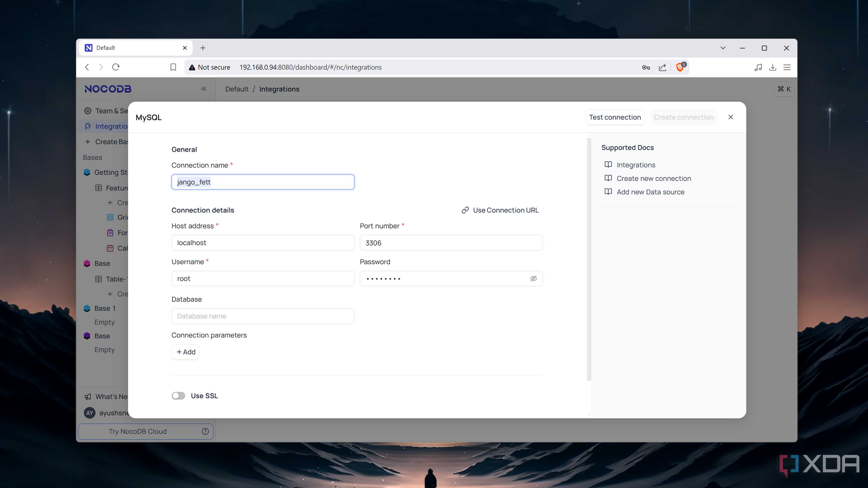Click the share page icon
Image resolution: width=868 pixels, height=488 pixels.
(663, 67)
